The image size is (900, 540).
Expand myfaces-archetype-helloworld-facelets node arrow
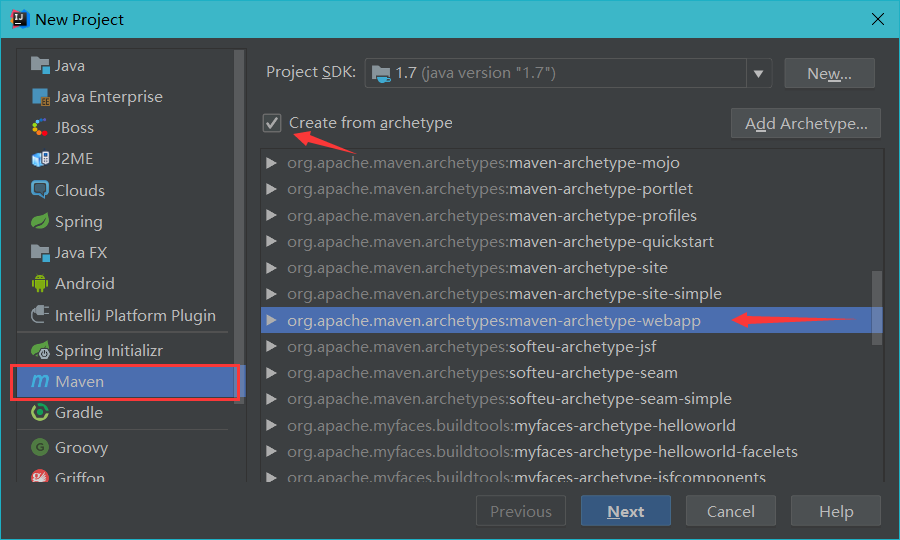click(x=271, y=452)
